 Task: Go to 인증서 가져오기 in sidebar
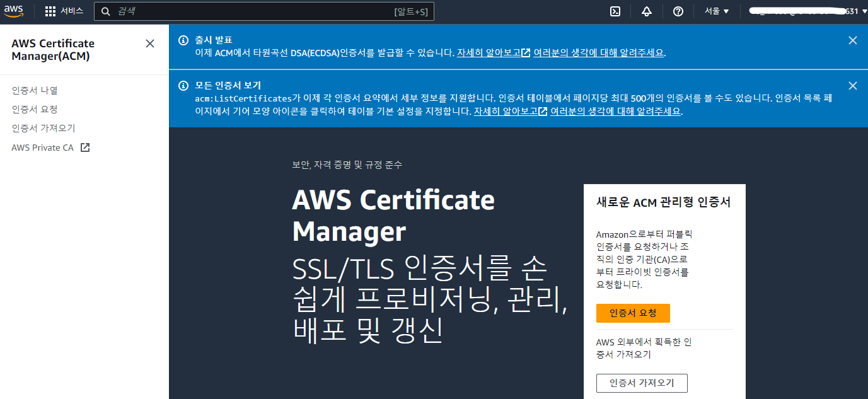click(x=43, y=128)
